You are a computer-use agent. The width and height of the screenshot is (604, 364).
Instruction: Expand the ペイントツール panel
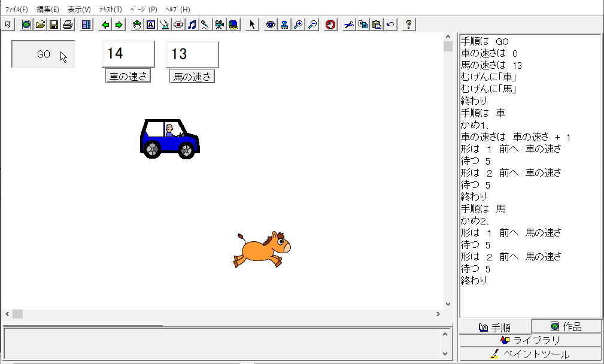(530, 354)
